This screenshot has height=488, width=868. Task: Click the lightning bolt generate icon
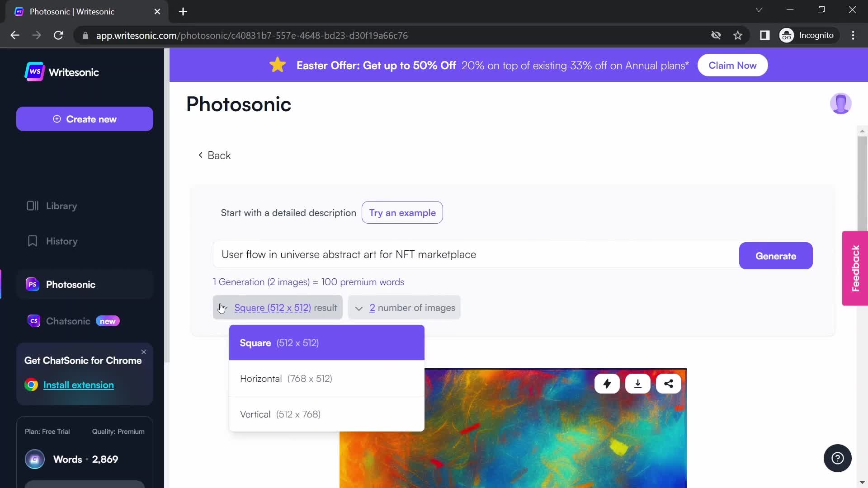pos(607,384)
